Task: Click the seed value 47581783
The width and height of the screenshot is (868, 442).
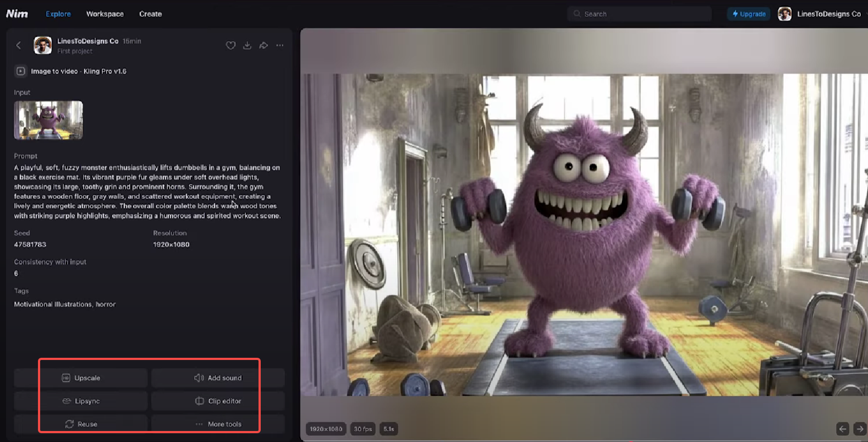Action: [30, 244]
